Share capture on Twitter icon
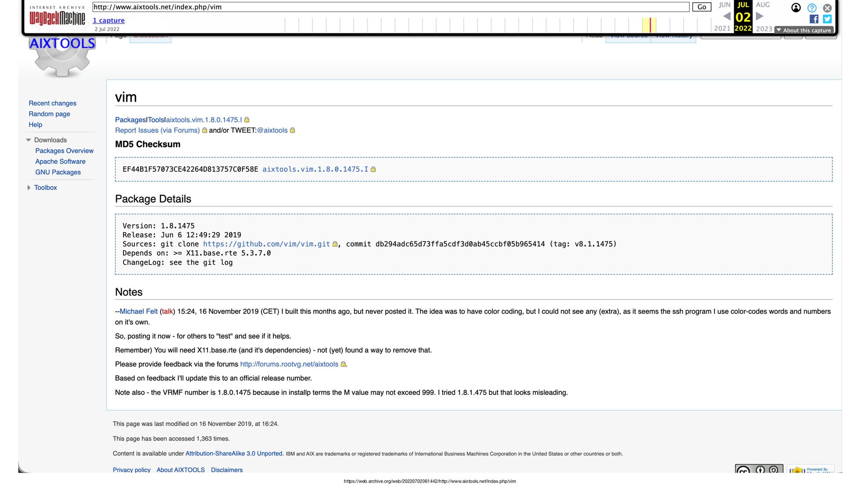 pyautogui.click(x=827, y=19)
